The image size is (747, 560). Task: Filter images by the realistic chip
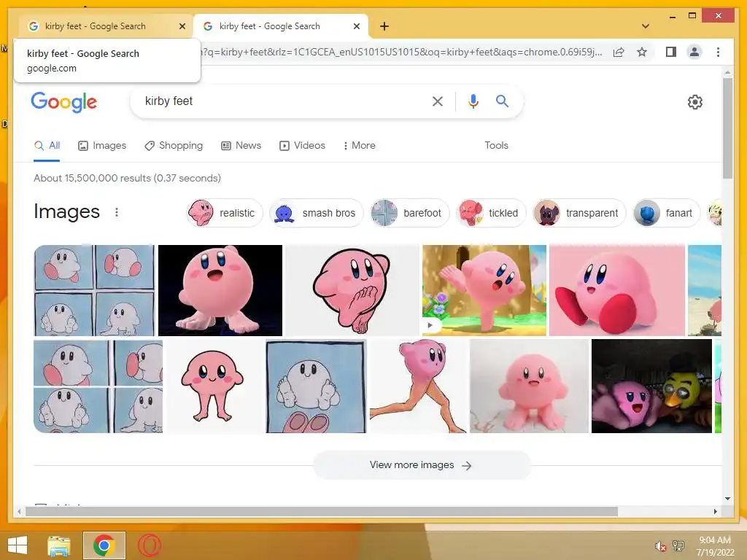pyautogui.click(x=225, y=213)
